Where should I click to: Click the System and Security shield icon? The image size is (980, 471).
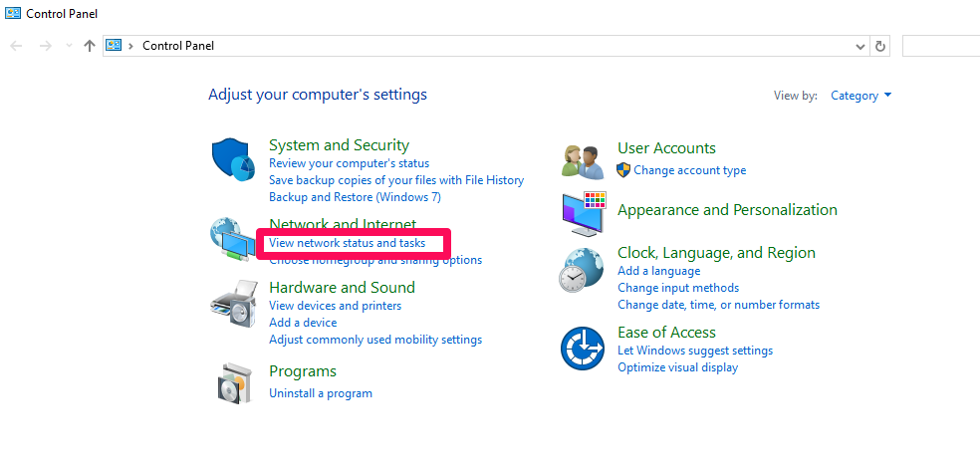(x=235, y=161)
